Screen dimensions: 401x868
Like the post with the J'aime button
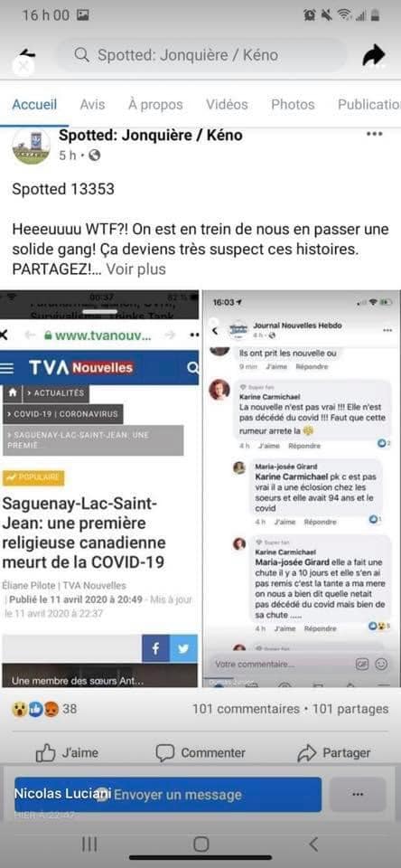[67, 753]
